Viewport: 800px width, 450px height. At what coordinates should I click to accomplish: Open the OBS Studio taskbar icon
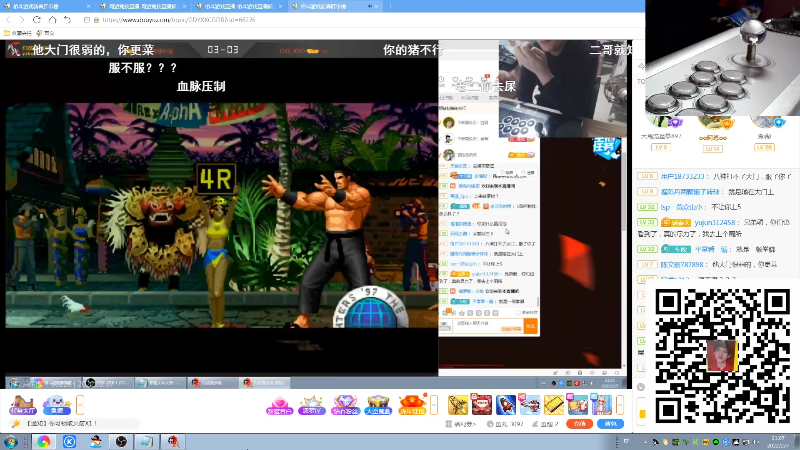121,441
